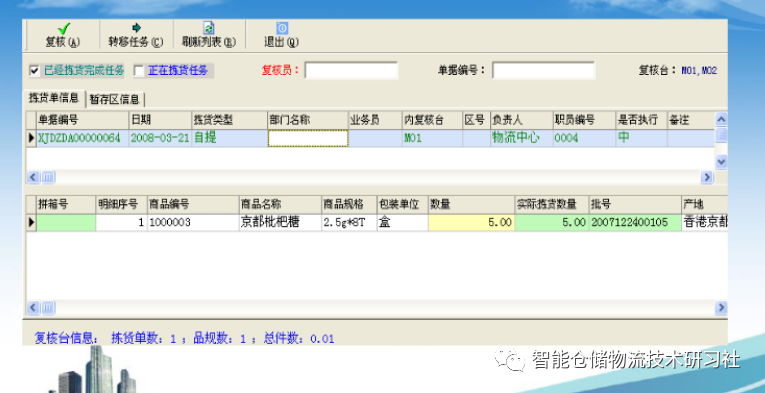The height and width of the screenshot is (393, 765).
Task: Click the upper grid's scroll left arrow
Action: (33, 177)
